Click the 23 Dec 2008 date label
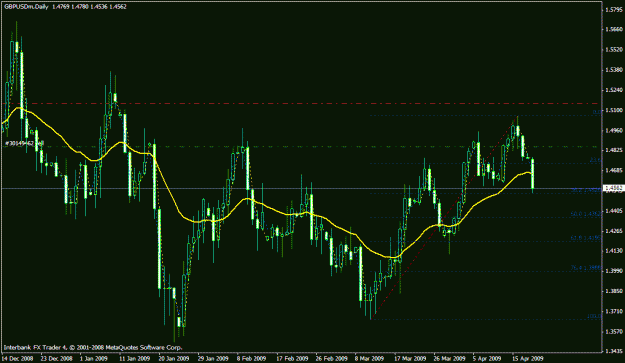The image size is (625, 363). pyautogui.click(x=57, y=358)
